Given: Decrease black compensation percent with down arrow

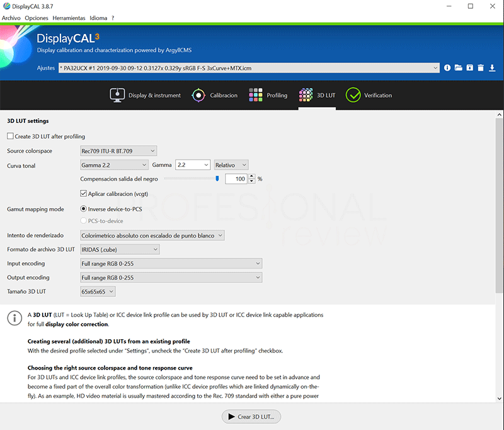Looking at the screenshot, I should click(251, 181).
